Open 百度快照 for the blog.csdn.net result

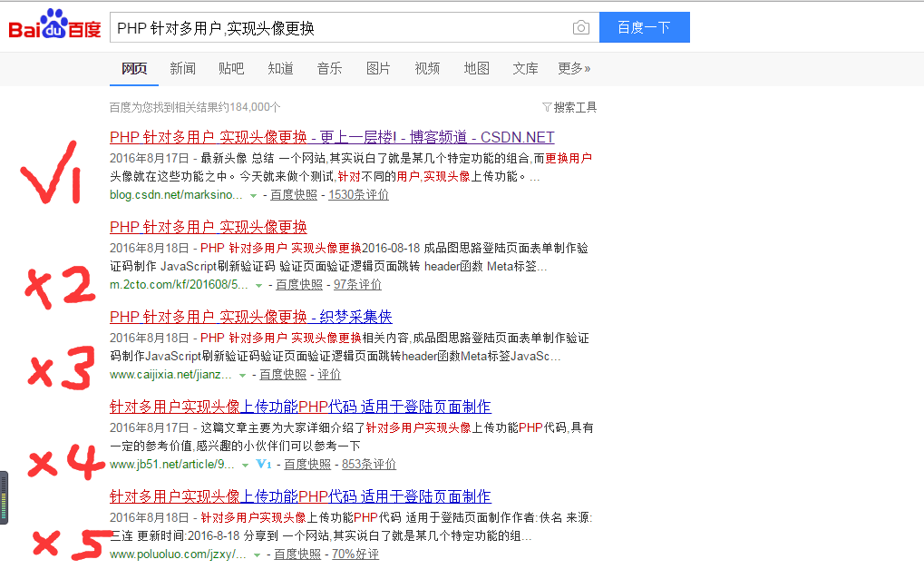click(294, 194)
